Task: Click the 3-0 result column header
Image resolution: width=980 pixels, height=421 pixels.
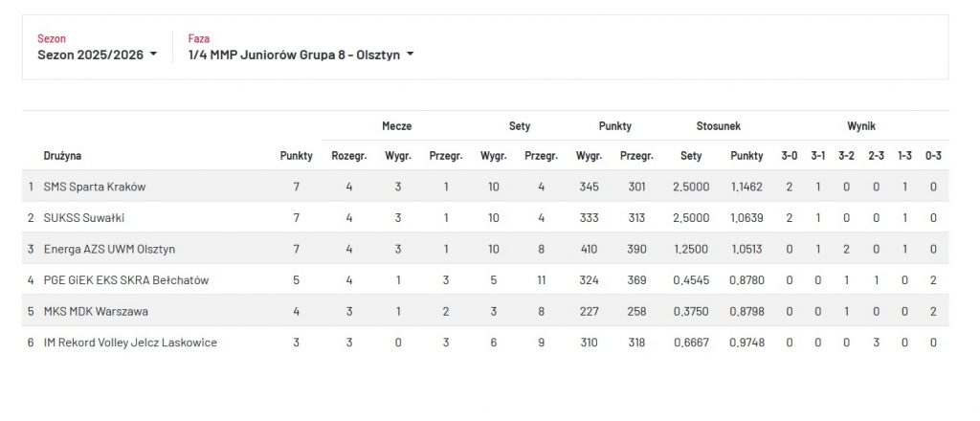Action: pyautogui.click(x=790, y=156)
